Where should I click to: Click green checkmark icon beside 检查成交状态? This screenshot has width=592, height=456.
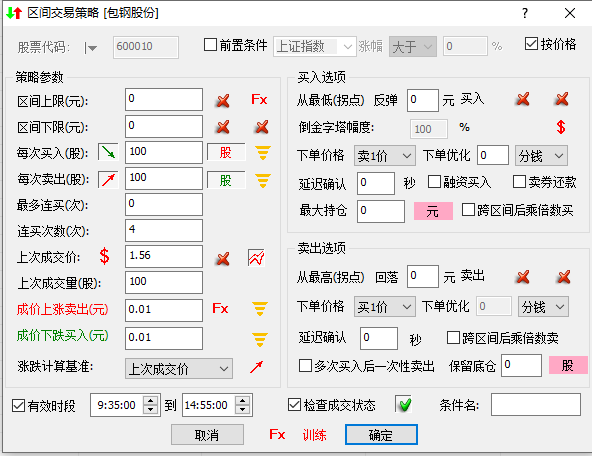[404, 405]
